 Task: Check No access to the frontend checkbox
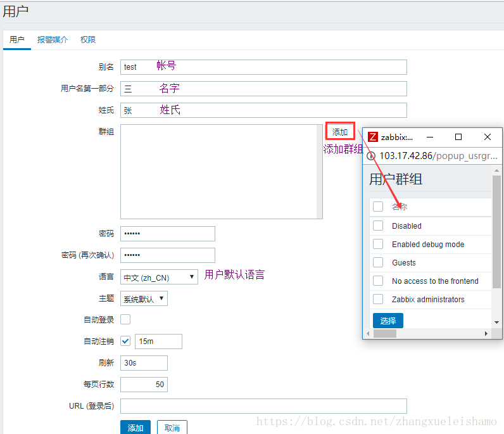(378, 281)
